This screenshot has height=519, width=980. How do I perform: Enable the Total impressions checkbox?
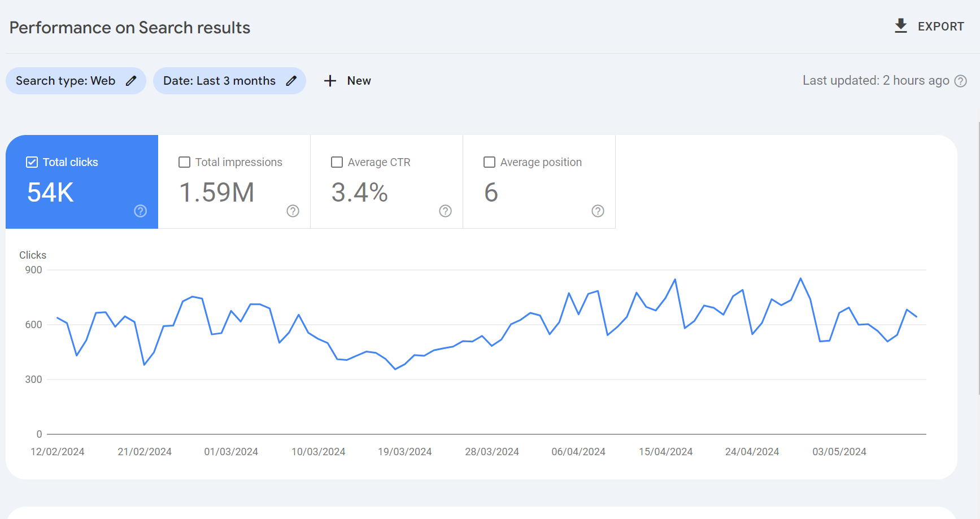[184, 162]
